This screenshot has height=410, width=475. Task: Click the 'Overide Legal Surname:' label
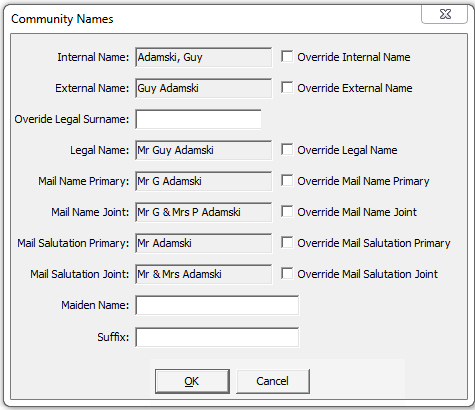pos(72,119)
